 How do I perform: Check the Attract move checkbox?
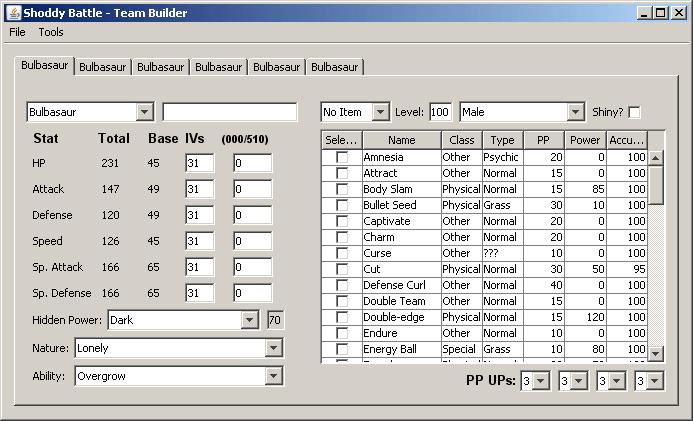point(342,173)
